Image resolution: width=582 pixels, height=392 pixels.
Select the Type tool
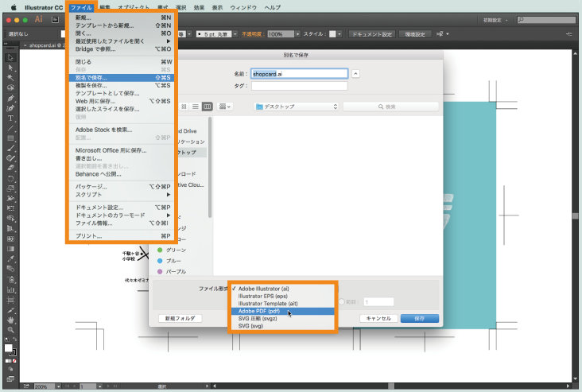pos(10,118)
